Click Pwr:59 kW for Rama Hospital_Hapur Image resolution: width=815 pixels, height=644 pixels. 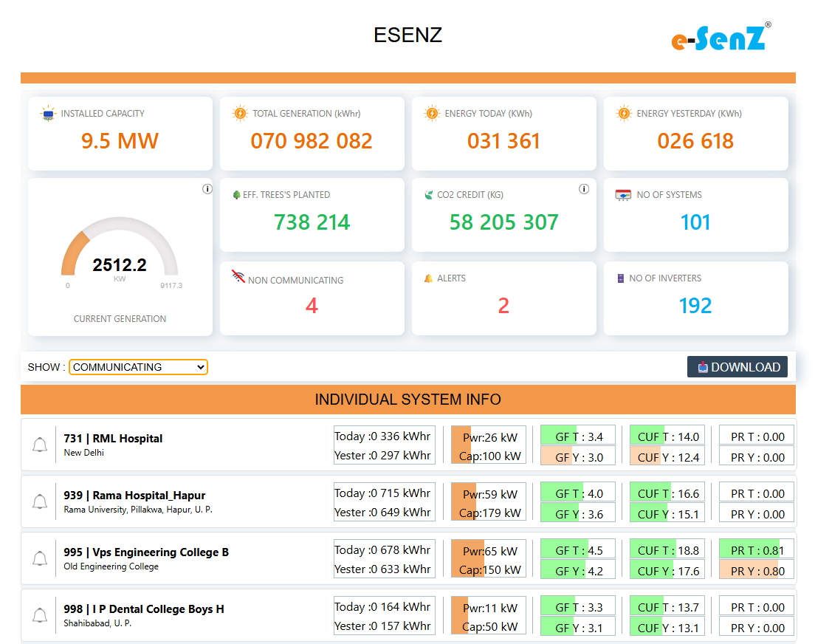[x=489, y=493]
